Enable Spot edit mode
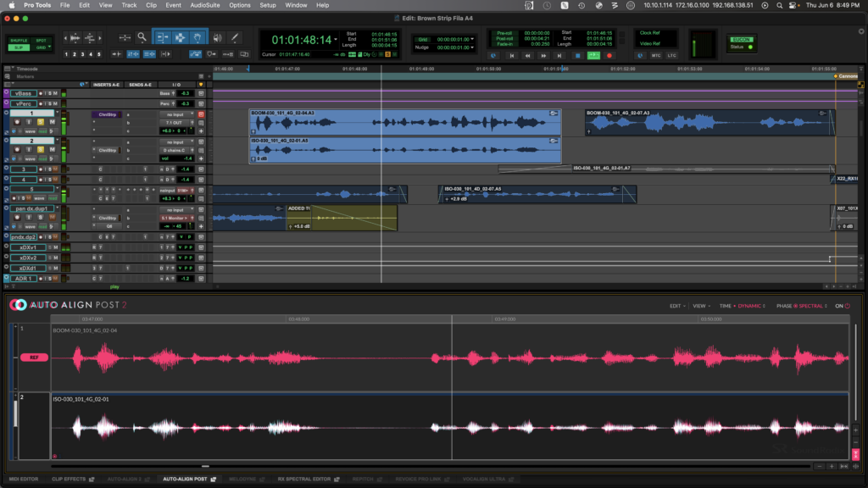 (41, 41)
